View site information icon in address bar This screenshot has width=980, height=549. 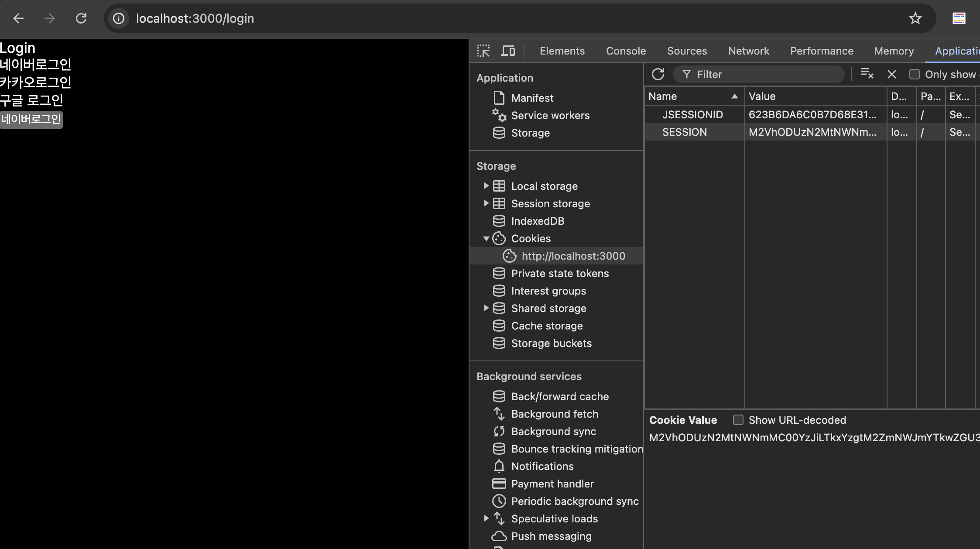(119, 18)
